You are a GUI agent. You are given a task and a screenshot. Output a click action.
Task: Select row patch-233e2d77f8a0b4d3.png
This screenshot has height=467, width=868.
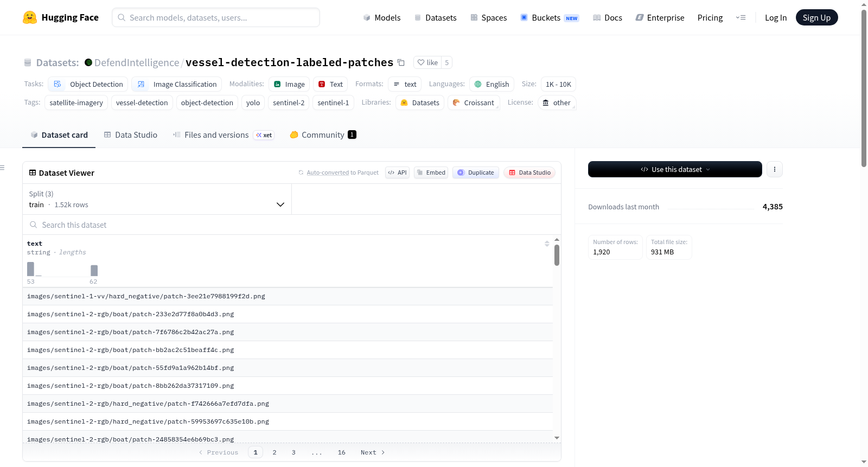click(288, 314)
